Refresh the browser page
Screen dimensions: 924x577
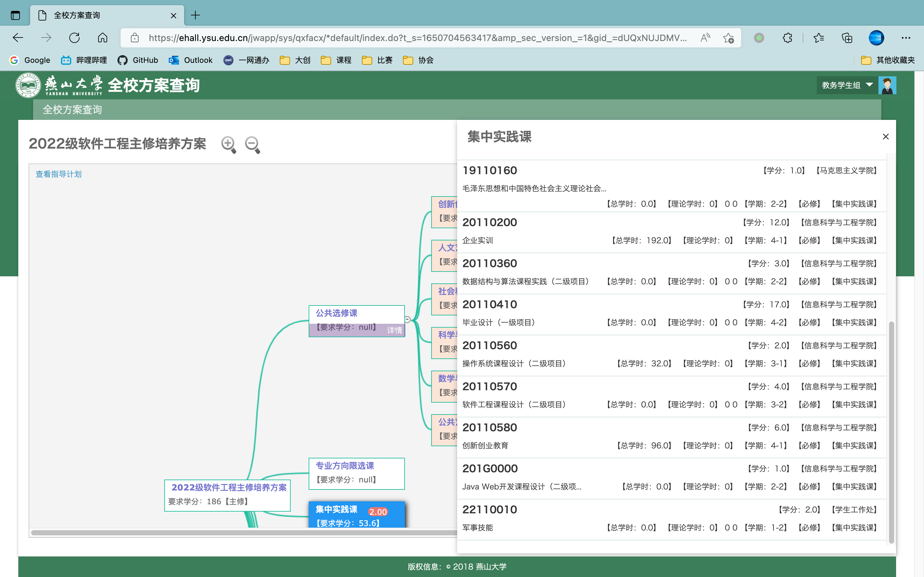coord(74,38)
